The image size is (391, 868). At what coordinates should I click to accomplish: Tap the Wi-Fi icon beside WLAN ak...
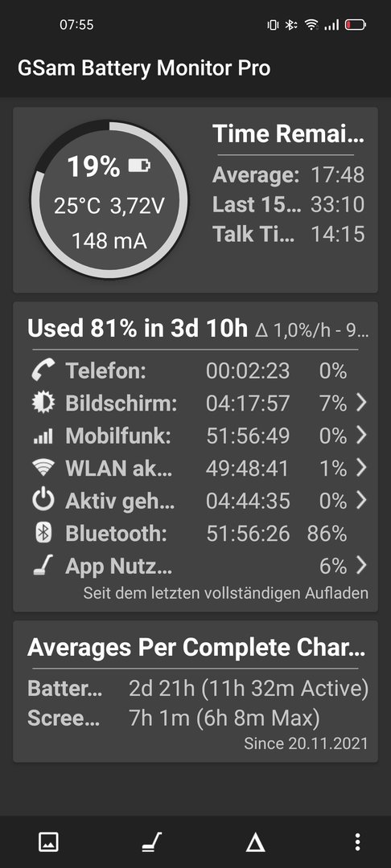(x=43, y=469)
